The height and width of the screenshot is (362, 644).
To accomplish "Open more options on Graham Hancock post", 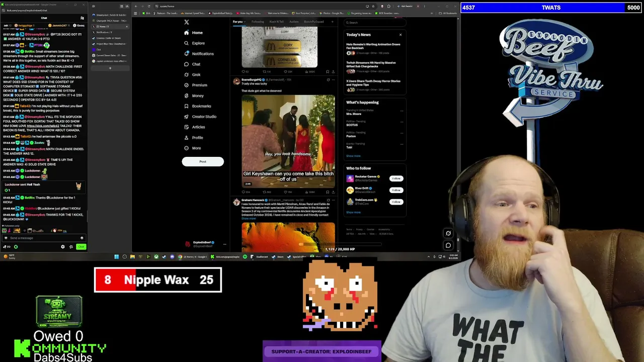I will click(333, 200).
